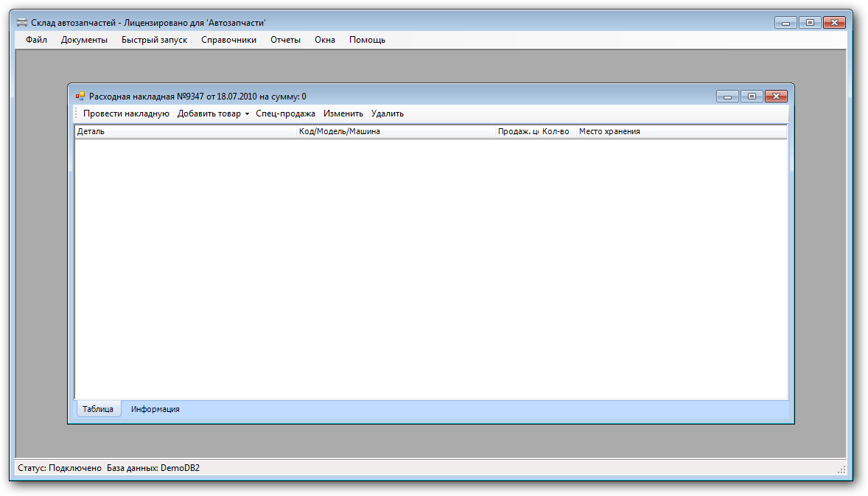
Task: Expand the Добавить товар dropdown arrow
Action: 247,114
